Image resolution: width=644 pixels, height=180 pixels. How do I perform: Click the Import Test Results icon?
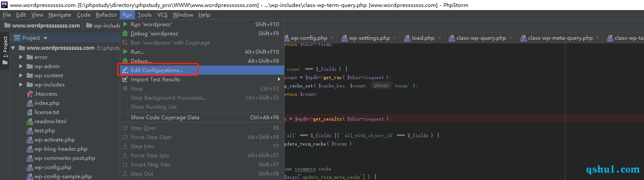pos(125,80)
